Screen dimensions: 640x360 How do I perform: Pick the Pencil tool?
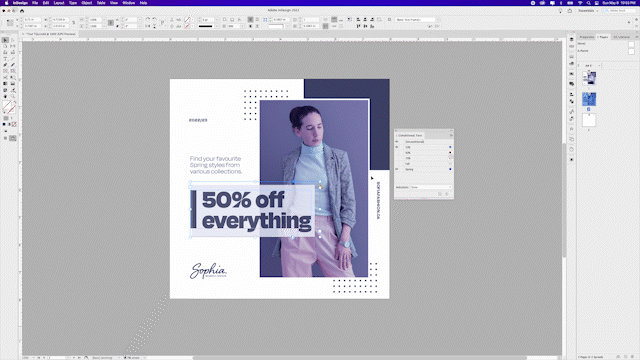click(x=13, y=65)
